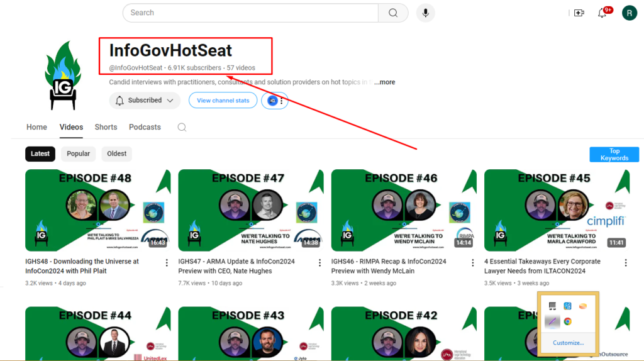Image resolution: width=644 pixels, height=361 pixels.
Task: Click the InfoGovHotSeat channel logo
Action: point(62,75)
